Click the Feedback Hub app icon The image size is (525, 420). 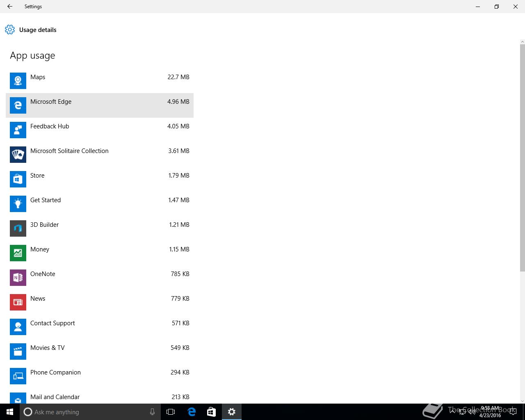coord(18,130)
